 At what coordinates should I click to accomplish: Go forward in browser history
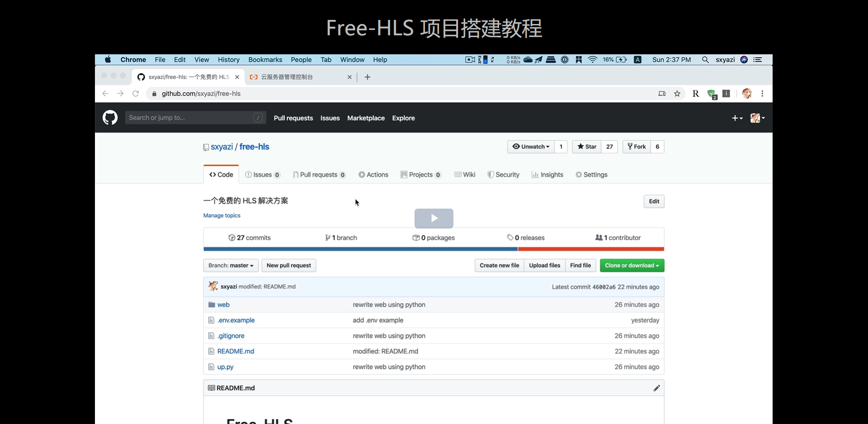(x=120, y=94)
